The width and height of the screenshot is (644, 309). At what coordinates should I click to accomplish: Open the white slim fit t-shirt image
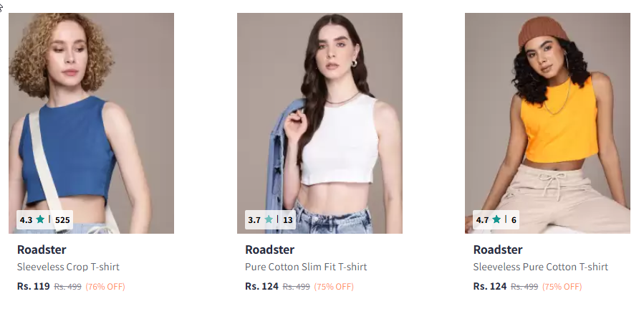pyautogui.click(x=319, y=123)
